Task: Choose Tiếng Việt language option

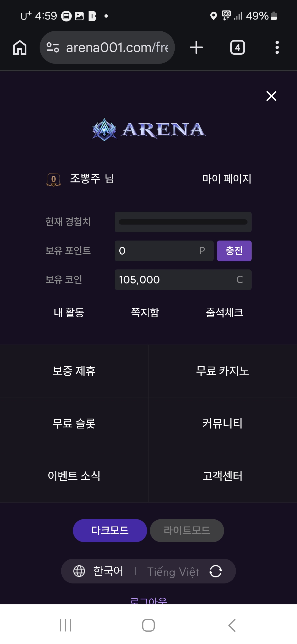Action: (173, 571)
